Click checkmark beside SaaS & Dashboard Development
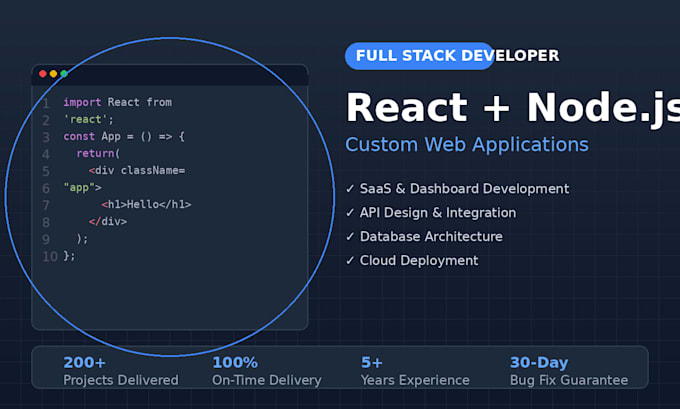 [x=350, y=189]
